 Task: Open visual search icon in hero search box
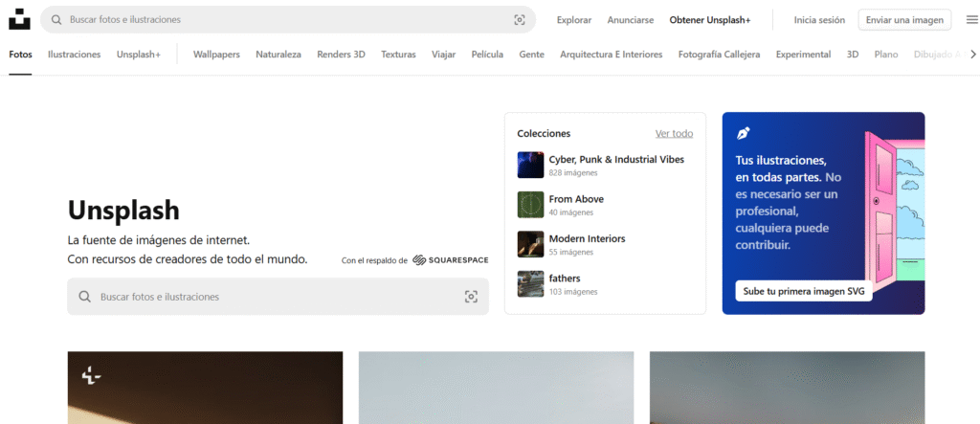(471, 297)
